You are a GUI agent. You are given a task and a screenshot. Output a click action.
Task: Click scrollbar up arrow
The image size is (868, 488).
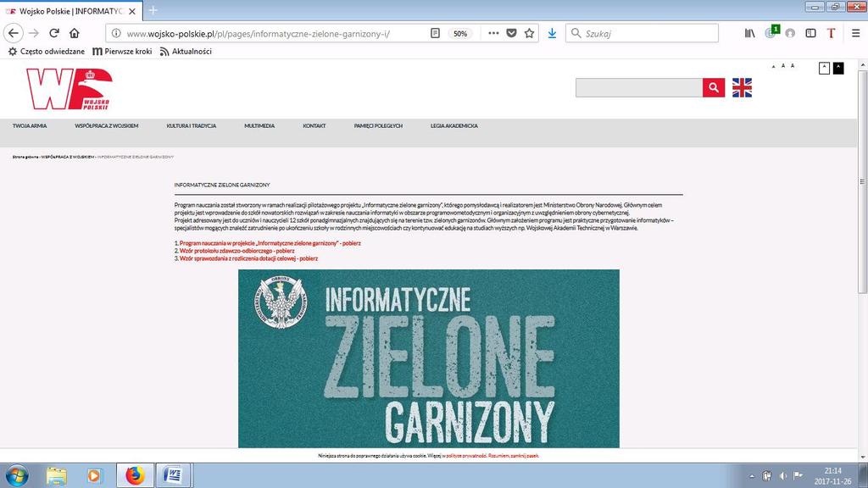pyautogui.click(x=862, y=64)
